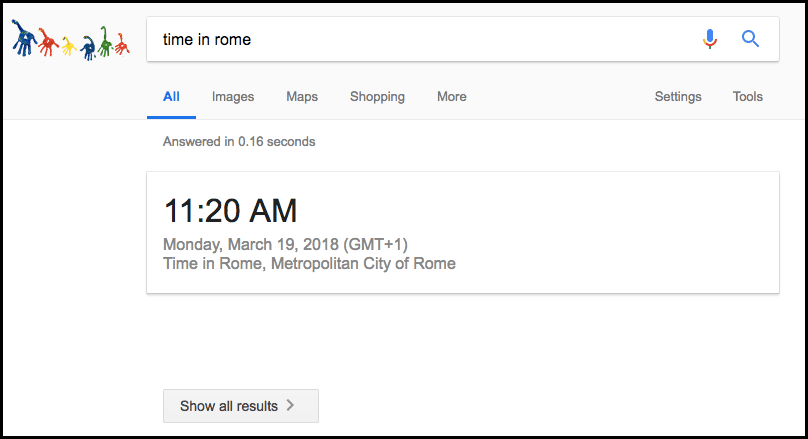
Task: Open the Maps tab
Action: coord(302,97)
